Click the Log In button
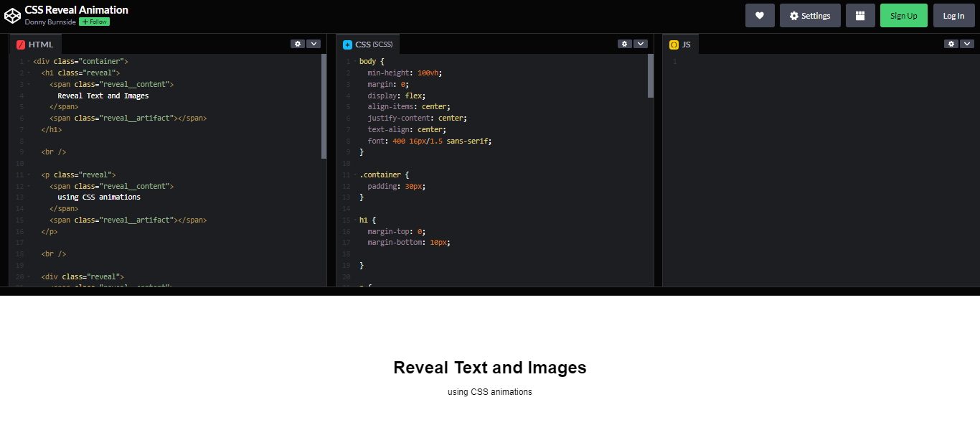 [953, 16]
